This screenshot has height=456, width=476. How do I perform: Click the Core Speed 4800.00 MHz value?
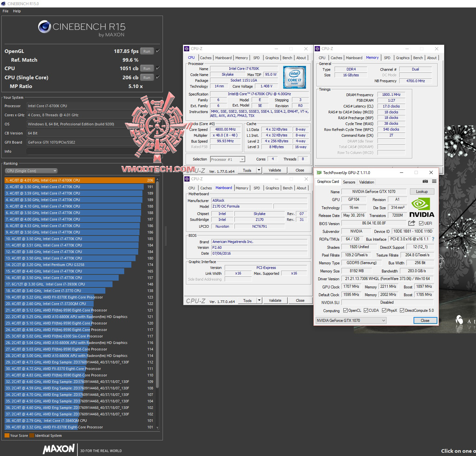click(x=225, y=129)
